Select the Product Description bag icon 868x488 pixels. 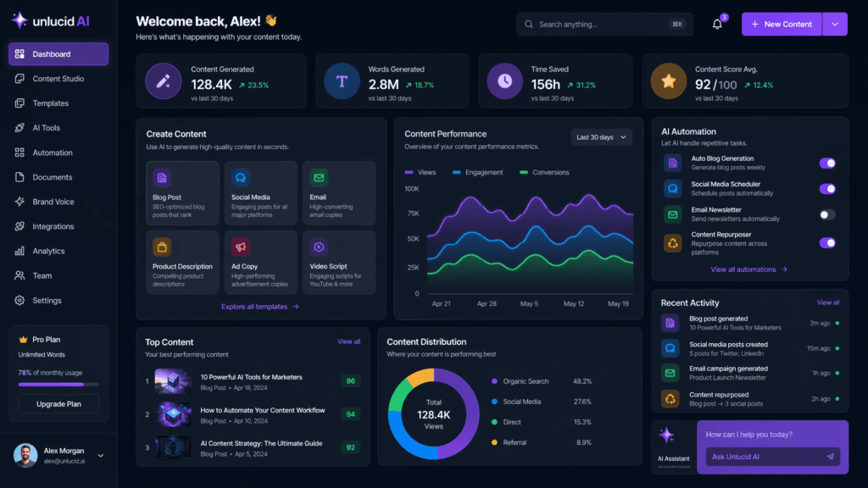(x=162, y=247)
